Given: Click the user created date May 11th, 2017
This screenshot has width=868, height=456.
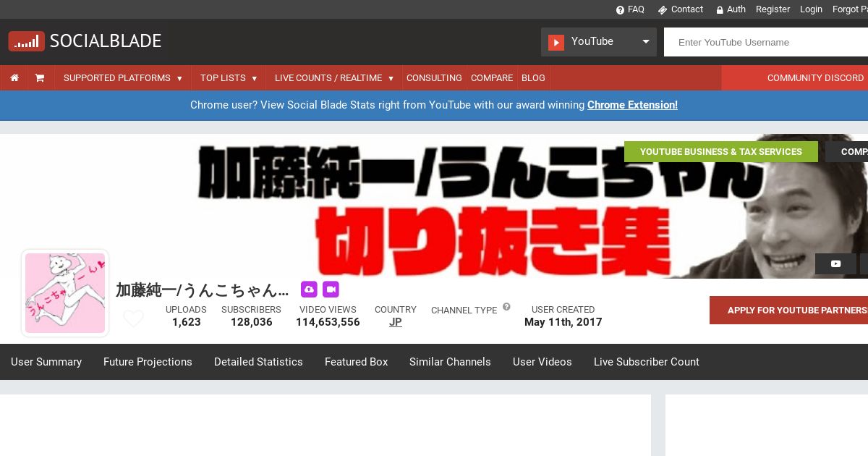Looking at the screenshot, I should pos(563,322).
